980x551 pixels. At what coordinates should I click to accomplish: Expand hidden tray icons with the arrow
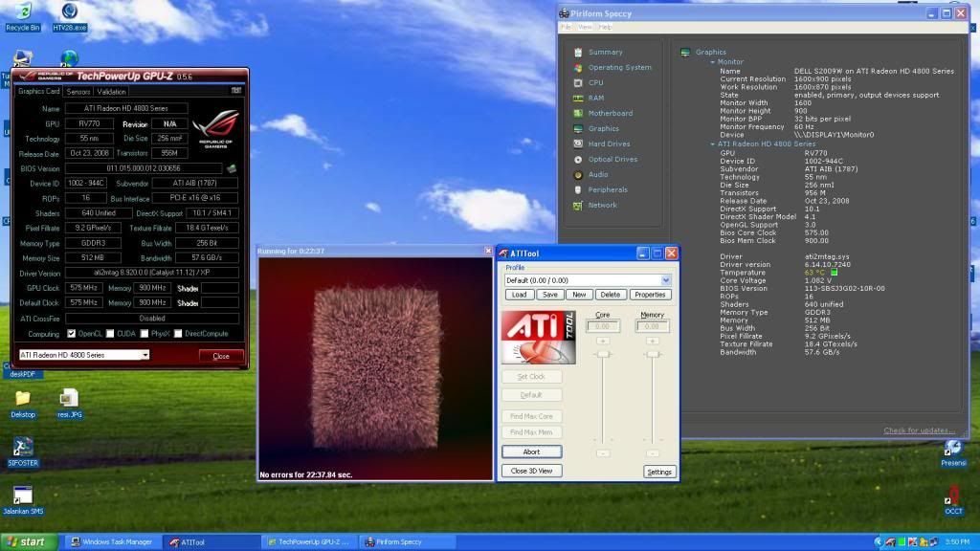coord(879,542)
